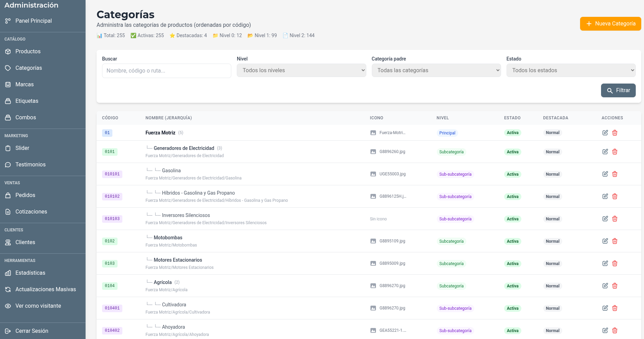Screen dimensions: 644x339
Task: Click image icon beside G8896260.jpg
Action: [x=373, y=152]
